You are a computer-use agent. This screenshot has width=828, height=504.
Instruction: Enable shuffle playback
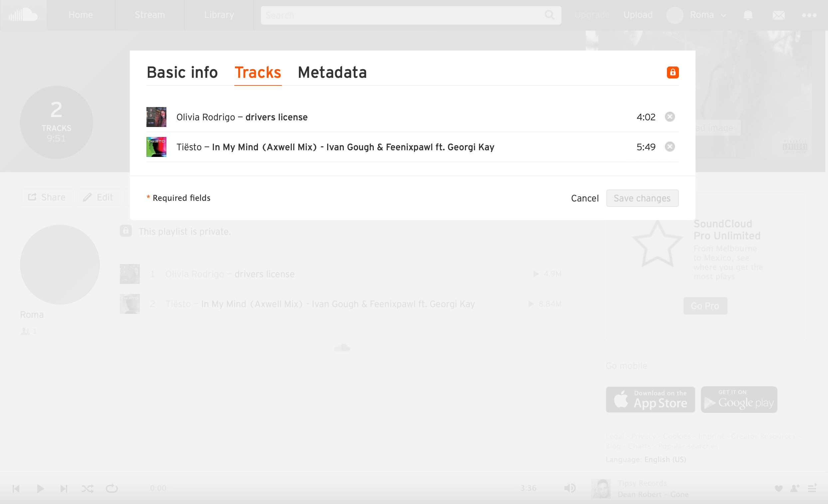[88, 489]
